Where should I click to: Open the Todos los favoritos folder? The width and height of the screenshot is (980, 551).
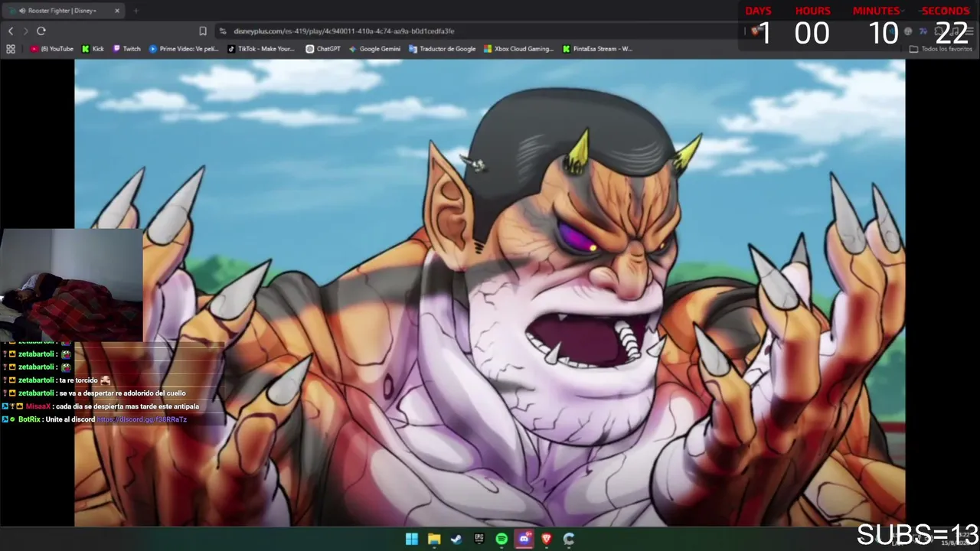pos(941,49)
